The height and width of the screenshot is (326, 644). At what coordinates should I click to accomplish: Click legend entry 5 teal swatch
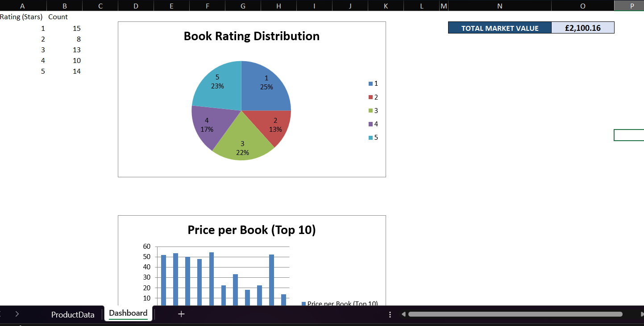pyautogui.click(x=370, y=137)
